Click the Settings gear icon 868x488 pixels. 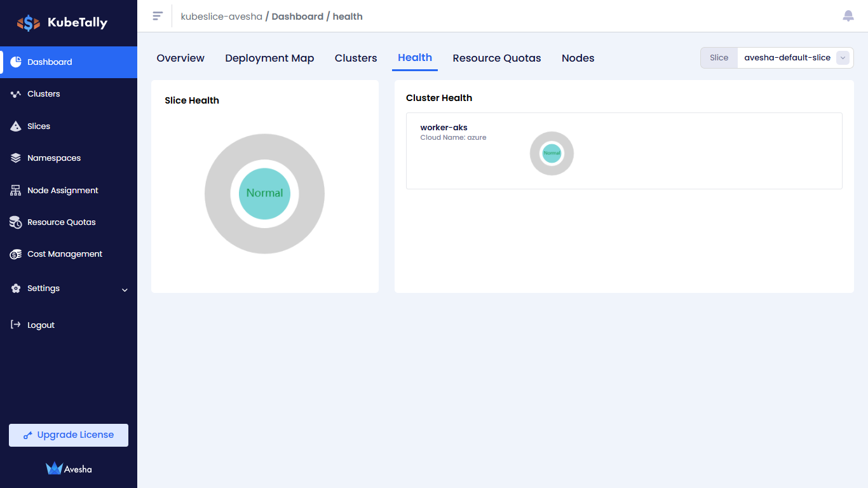(16, 288)
